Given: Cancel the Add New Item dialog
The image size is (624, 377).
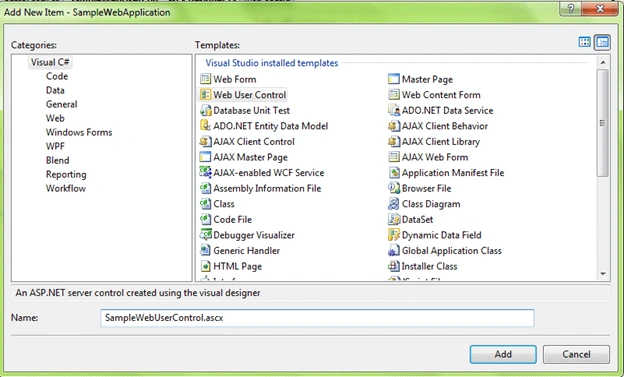Looking at the screenshot, I should pos(576,354).
